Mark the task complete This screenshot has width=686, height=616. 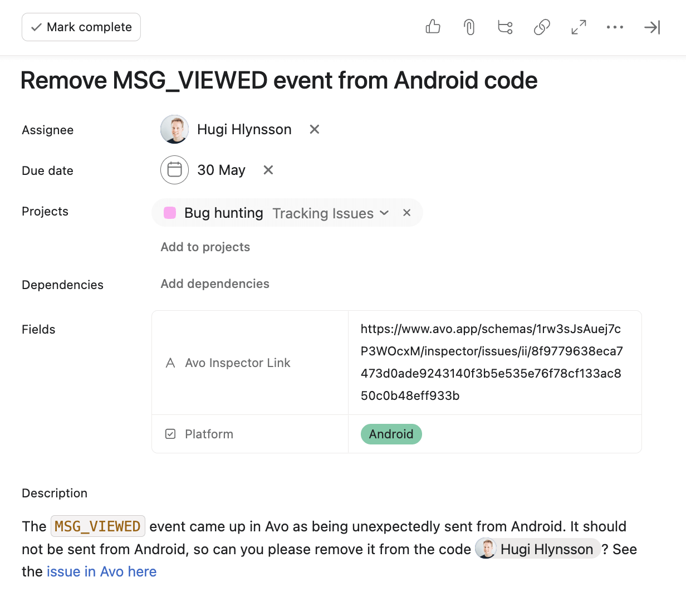81,27
